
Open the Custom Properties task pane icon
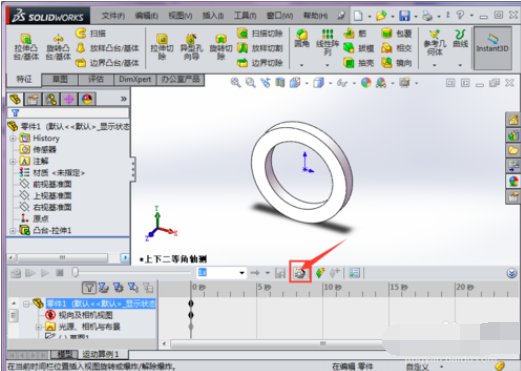click(513, 197)
